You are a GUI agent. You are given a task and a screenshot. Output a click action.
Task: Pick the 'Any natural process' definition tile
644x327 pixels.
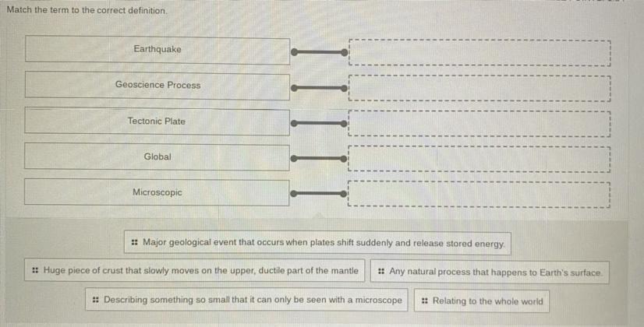(x=489, y=272)
